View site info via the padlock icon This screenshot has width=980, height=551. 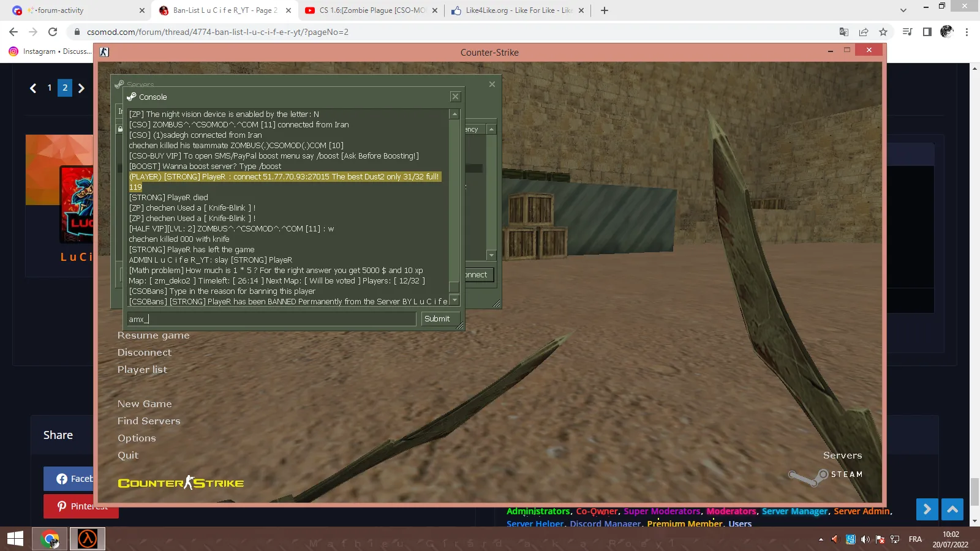pyautogui.click(x=77, y=32)
